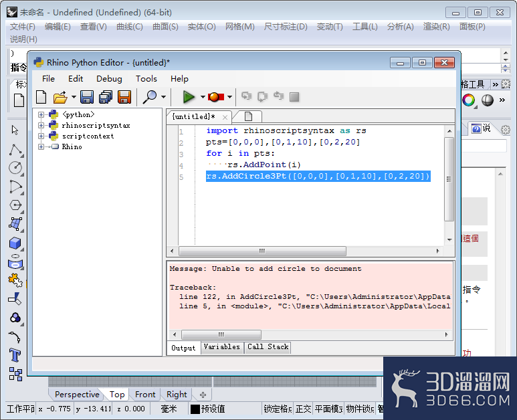Open the Debug menu
The height and width of the screenshot is (420, 517).
click(x=109, y=79)
